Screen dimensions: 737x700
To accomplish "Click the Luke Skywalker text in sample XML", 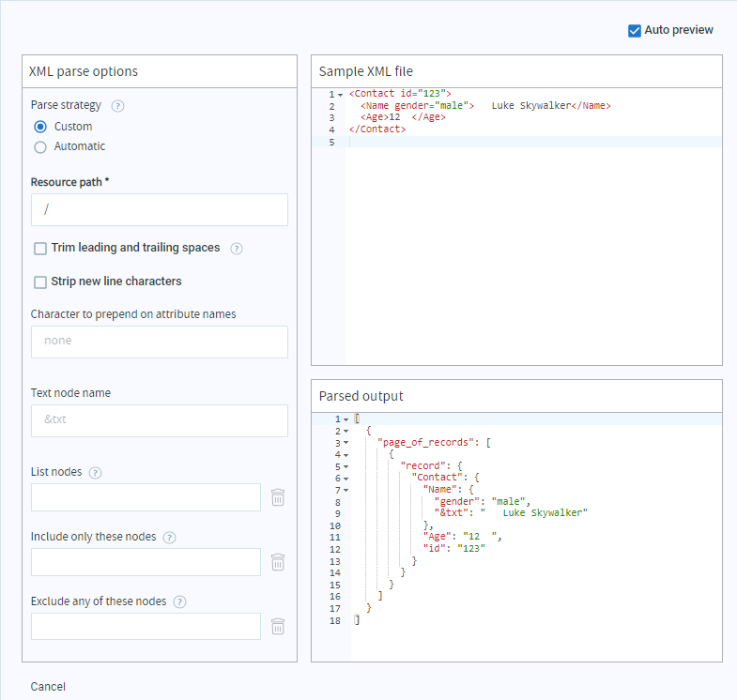I will coord(531,106).
